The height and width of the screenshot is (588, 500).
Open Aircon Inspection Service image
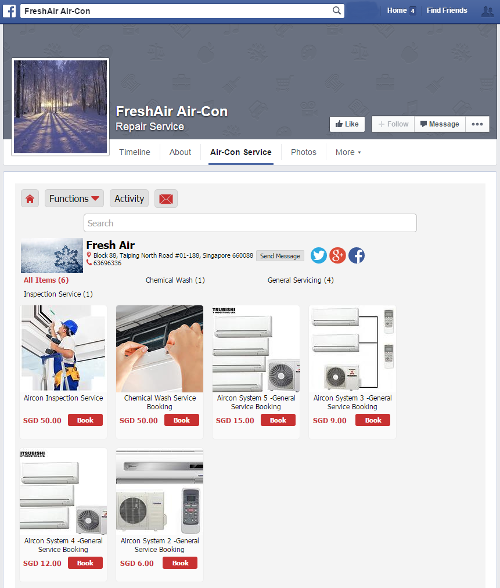pos(63,348)
